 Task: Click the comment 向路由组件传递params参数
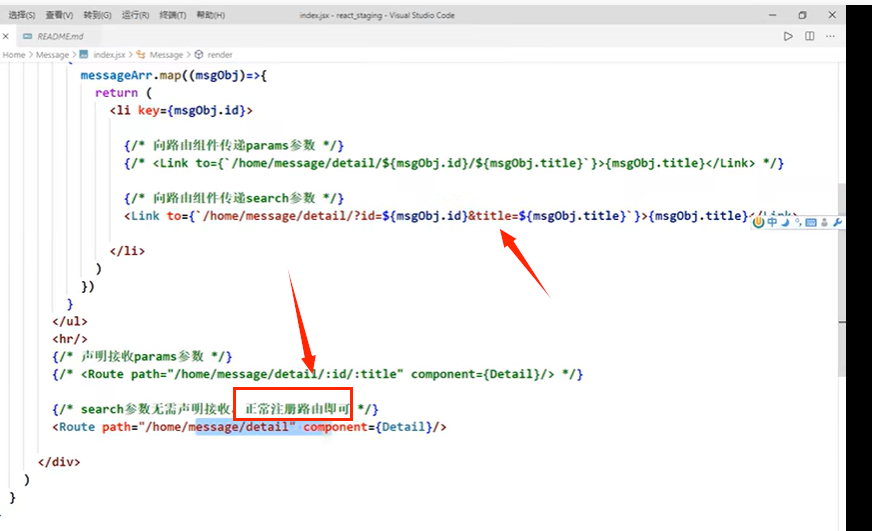tap(234, 146)
